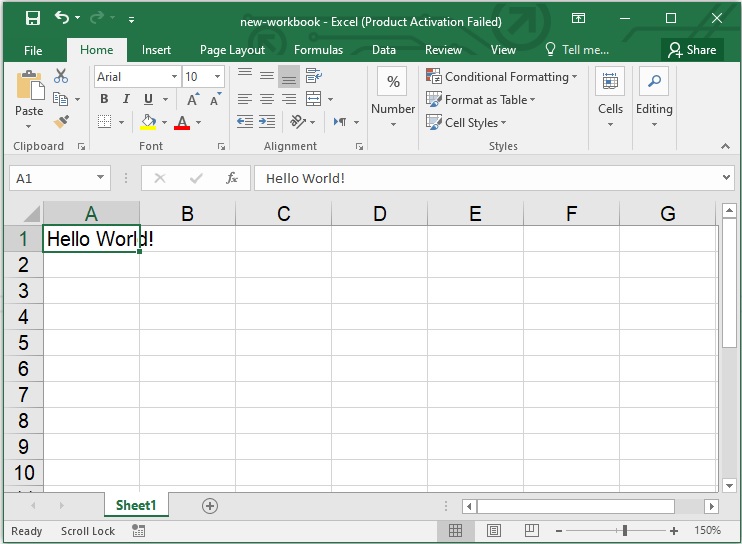Add a new sheet with plus icon
Image resolution: width=742 pixels, height=544 pixels.
(x=209, y=506)
